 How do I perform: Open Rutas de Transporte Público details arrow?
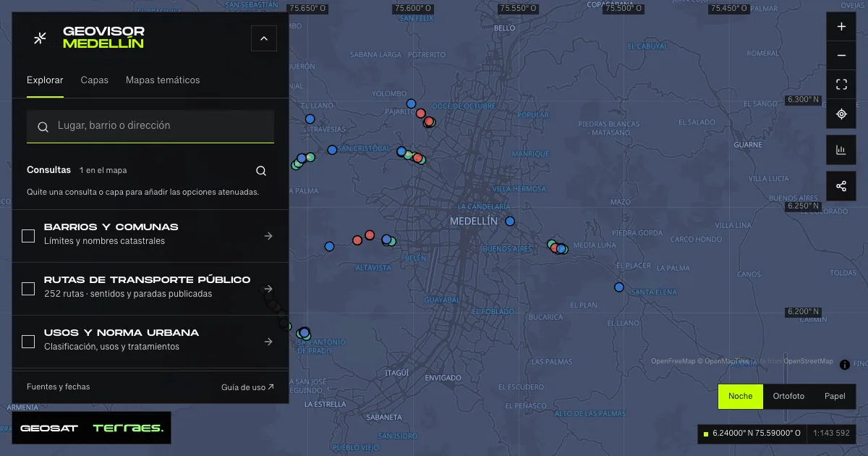click(268, 289)
